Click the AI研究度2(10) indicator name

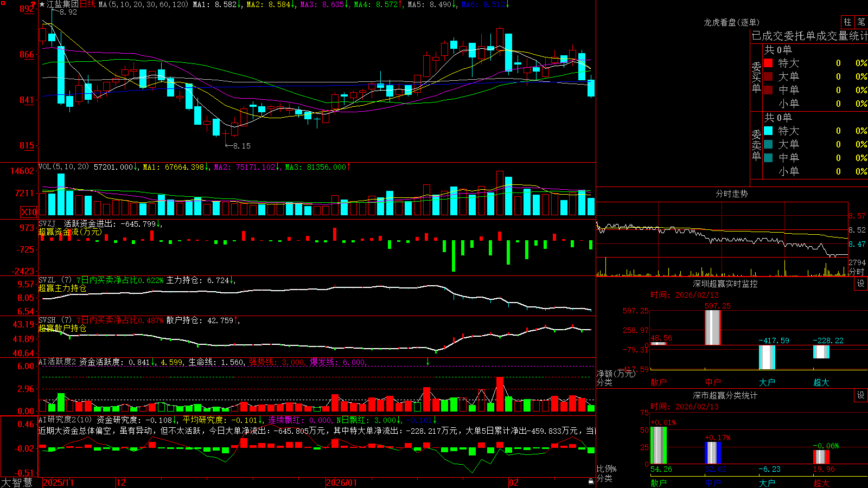pos(65,420)
